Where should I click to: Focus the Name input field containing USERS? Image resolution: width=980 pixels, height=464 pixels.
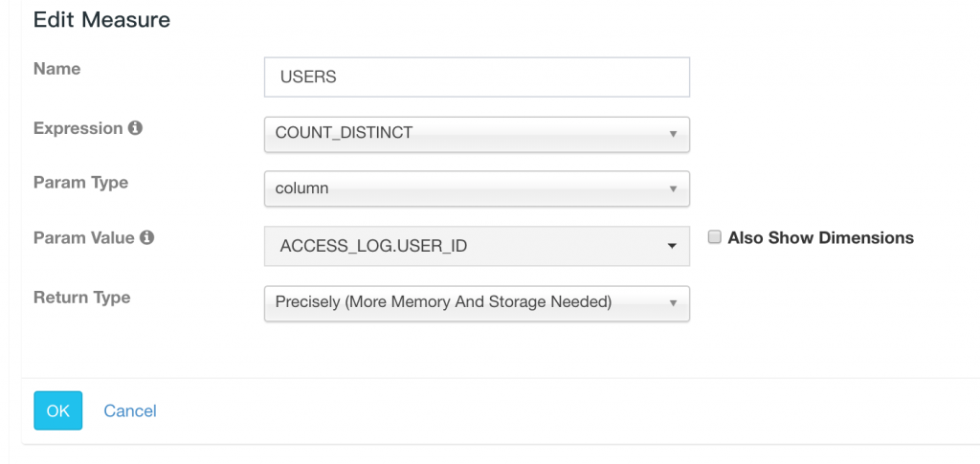[477, 77]
